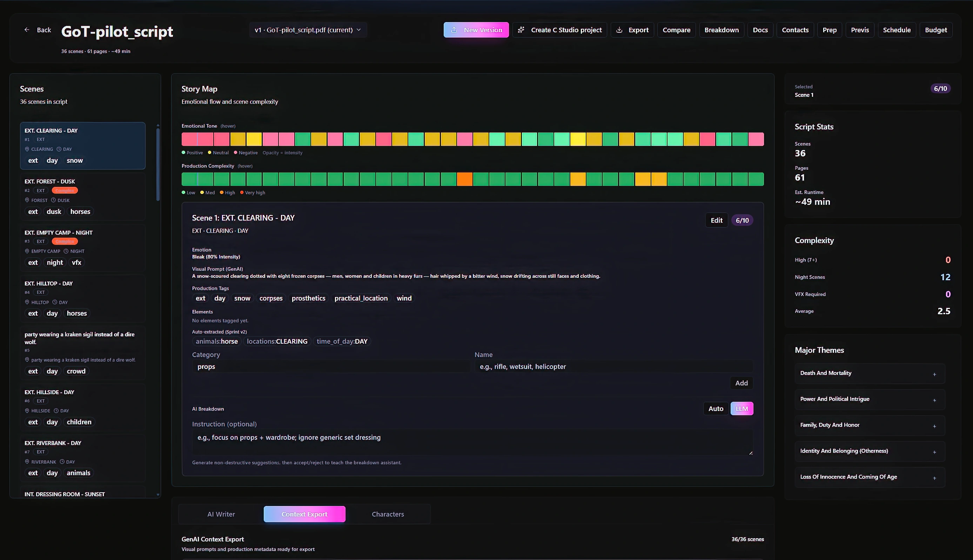Expand the Power And Political Intrigue theme
The width and height of the screenshot is (973, 560).
coord(934,400)
